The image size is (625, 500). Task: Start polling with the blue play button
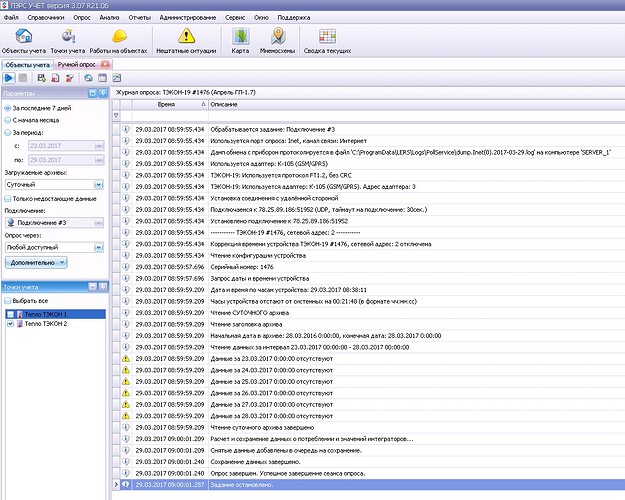(x=9, y=78)
